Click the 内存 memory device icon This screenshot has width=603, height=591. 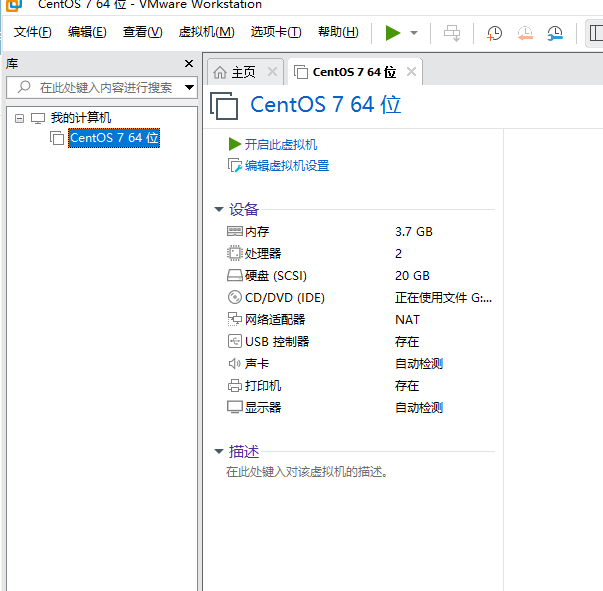(x=235, y=231)
